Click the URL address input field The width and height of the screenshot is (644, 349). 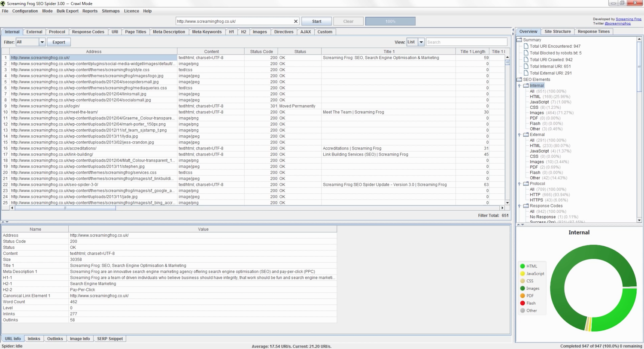[234, 21]
